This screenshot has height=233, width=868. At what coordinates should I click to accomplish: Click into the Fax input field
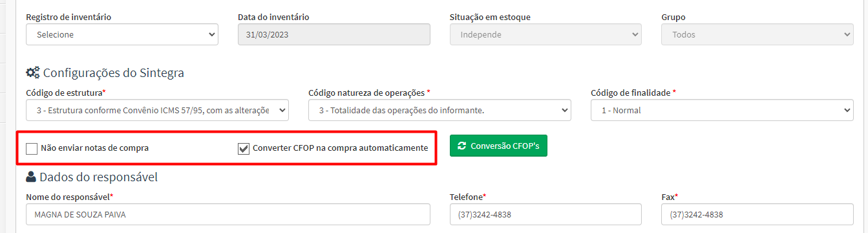click(757, 214)
